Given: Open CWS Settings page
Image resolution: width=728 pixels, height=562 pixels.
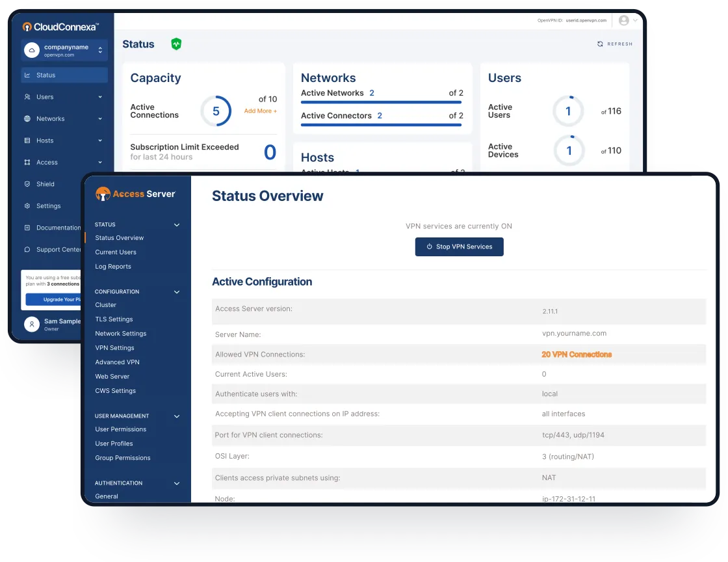Looking at the screenshot, I should [115, 391].
